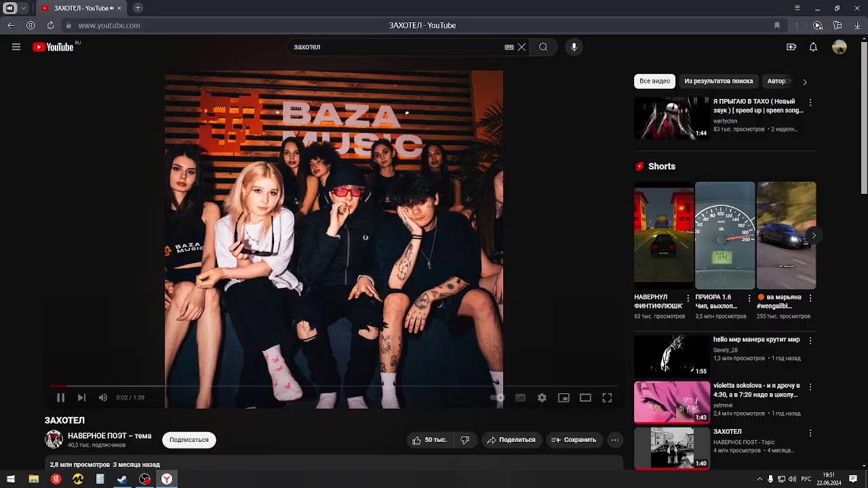Enter fullscreen video mode
The width and height of the screenshot is (868, 488).
(607, 398)
